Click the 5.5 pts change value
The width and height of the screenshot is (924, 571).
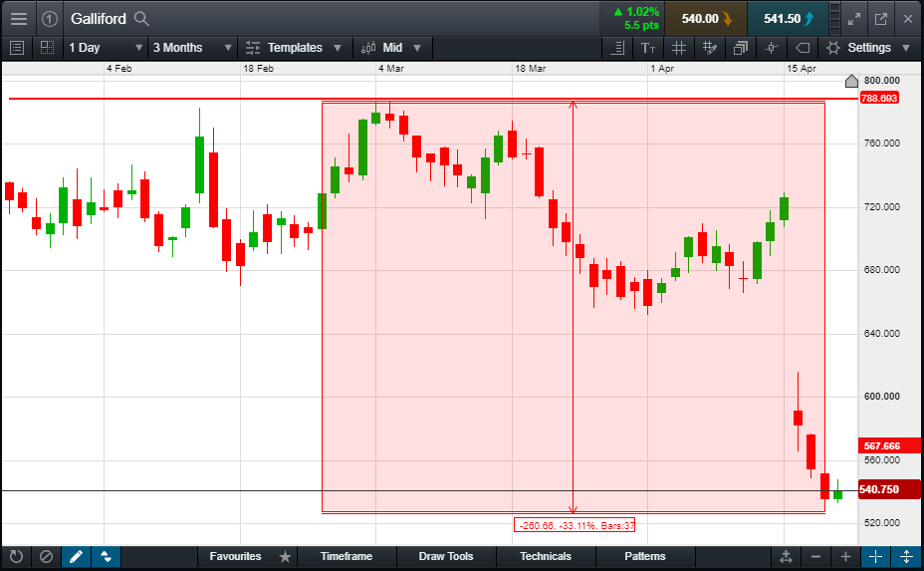[642, 25]
